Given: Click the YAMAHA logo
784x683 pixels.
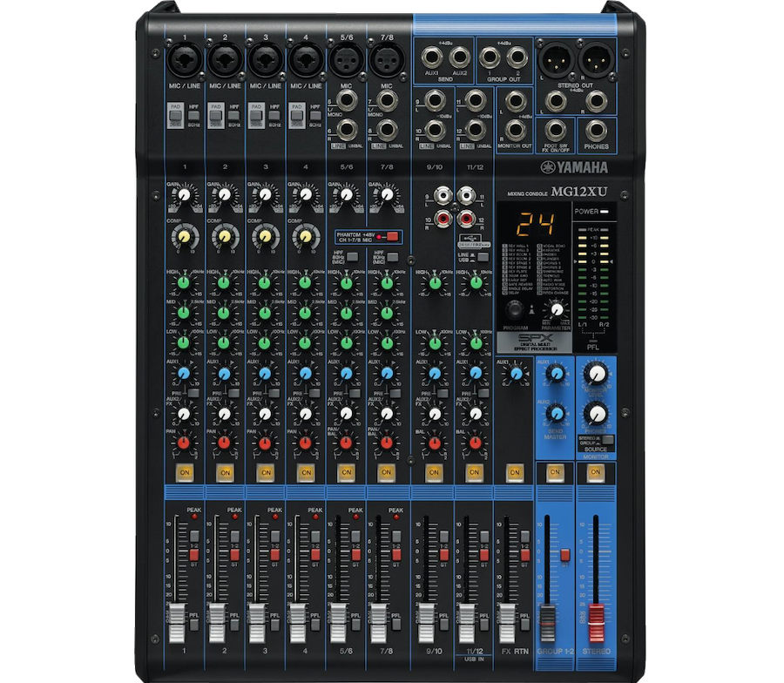Looking at the screenshot, I should [x=574, y=167].
